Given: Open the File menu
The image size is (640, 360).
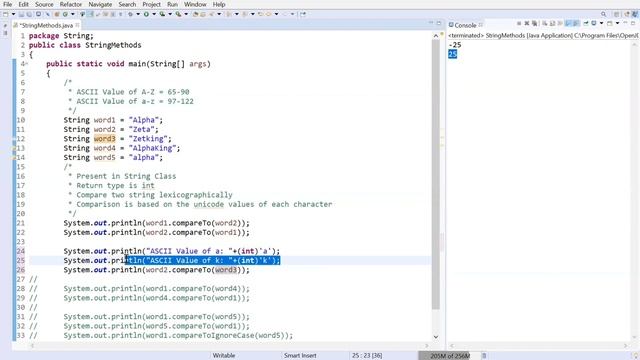Looking at the screenshot, I should 7,4.
